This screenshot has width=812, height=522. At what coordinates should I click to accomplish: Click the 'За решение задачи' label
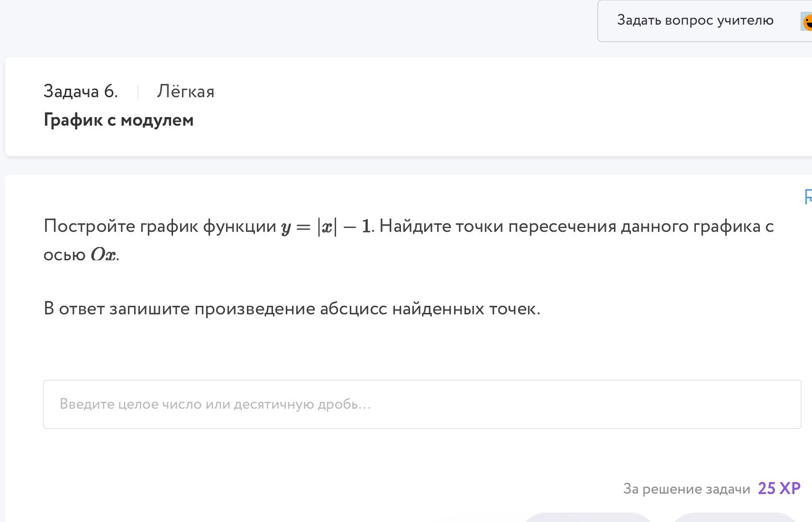pos(686,489)
